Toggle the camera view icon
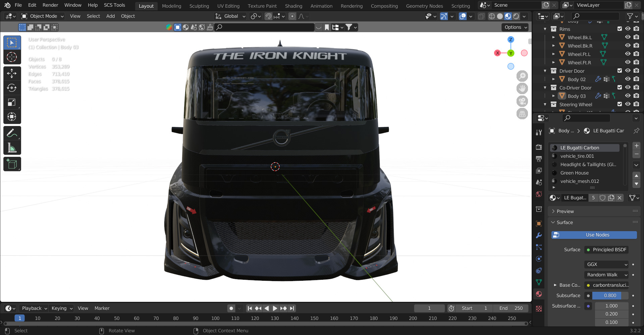 click(522, 101)
